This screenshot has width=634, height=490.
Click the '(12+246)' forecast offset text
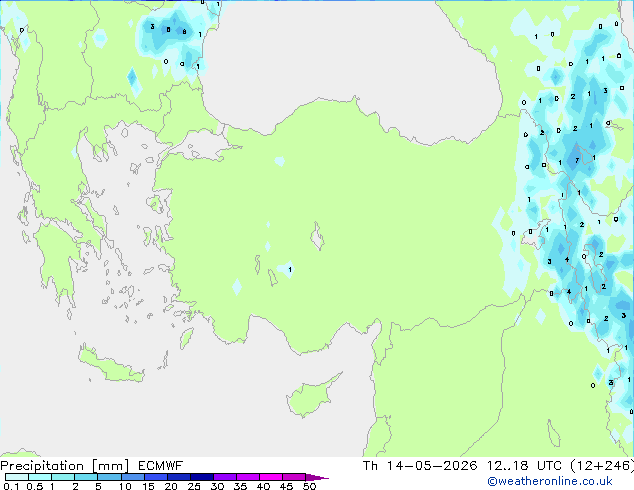click(602, 466)
